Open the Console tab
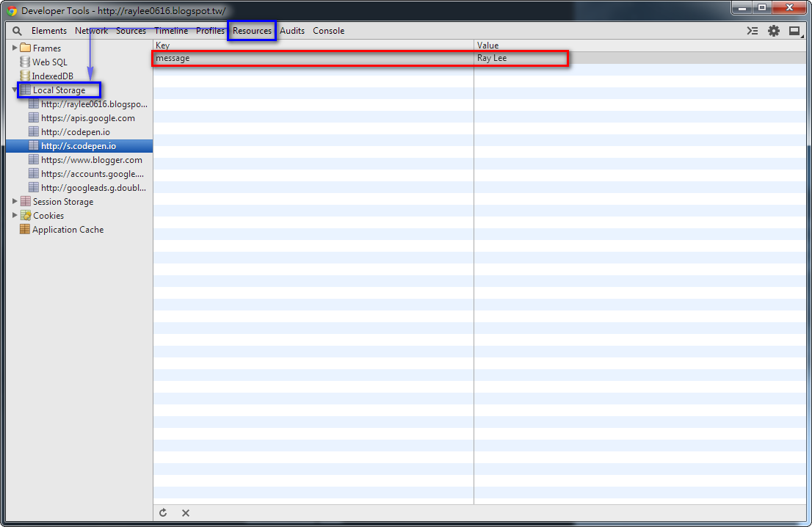The width and height of the screenshot is (812, 527). pyautogui.click(x=328, y=31)
